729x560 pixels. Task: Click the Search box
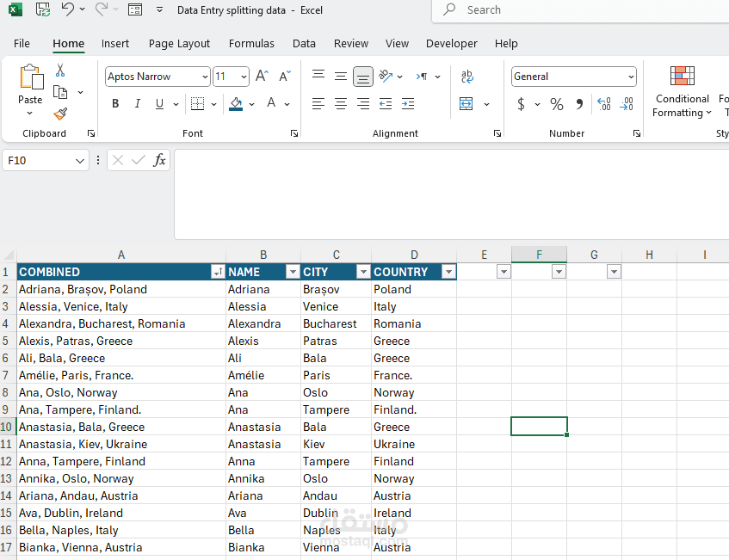(x=581, y=10)
